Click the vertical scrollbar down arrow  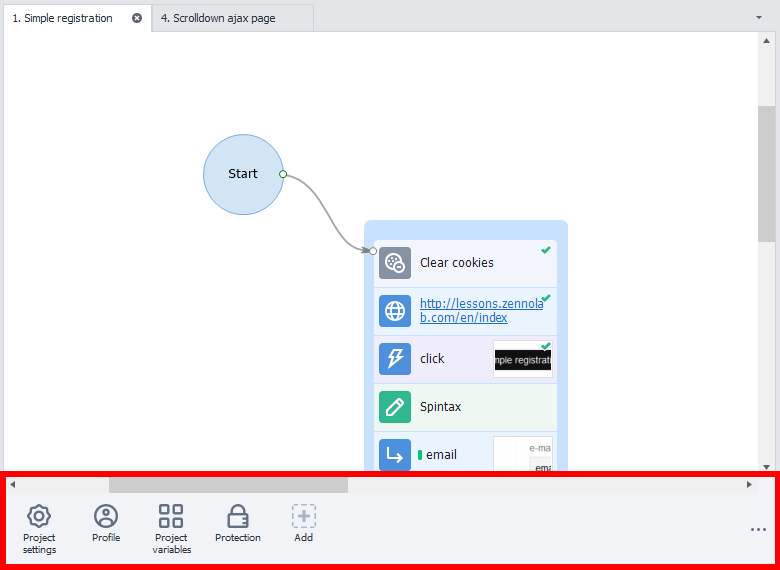pos(766,466)
